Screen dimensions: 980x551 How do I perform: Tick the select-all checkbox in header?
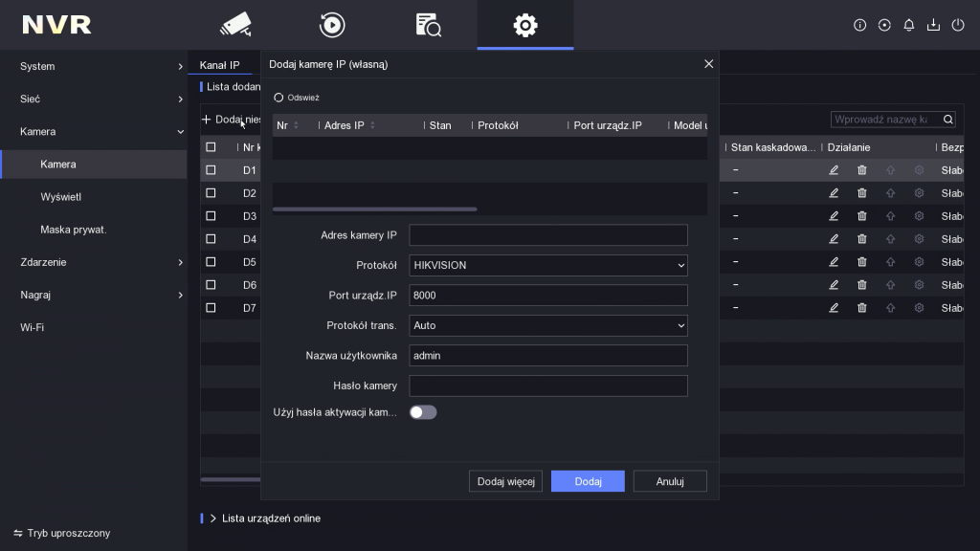click(x=211, y=147)
